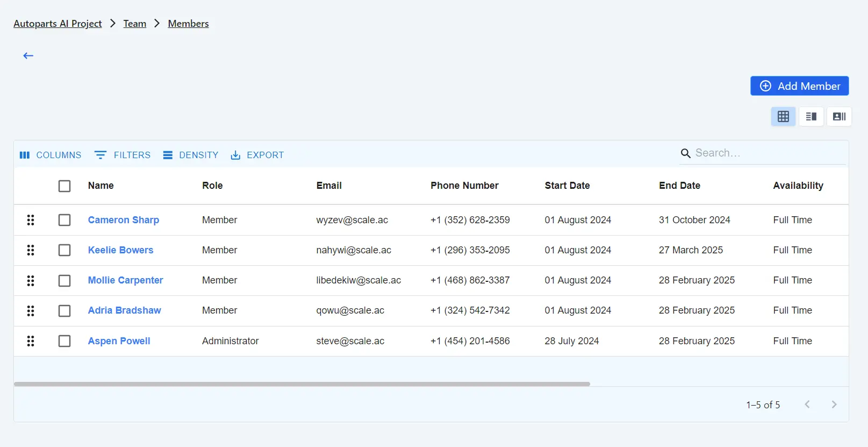Sort by Availability column header

click(x=798, y=186)
